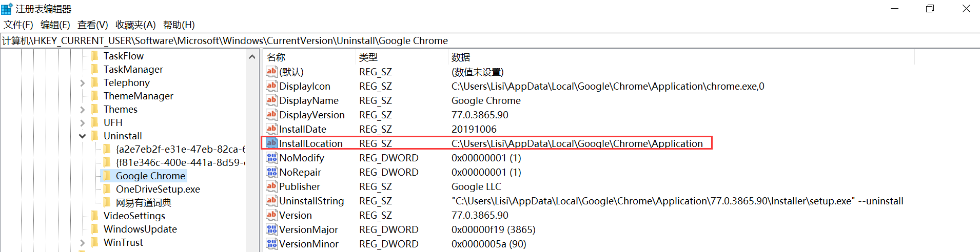
Task: Click the string icon for InstallLocation
Action: click(272, 143)
